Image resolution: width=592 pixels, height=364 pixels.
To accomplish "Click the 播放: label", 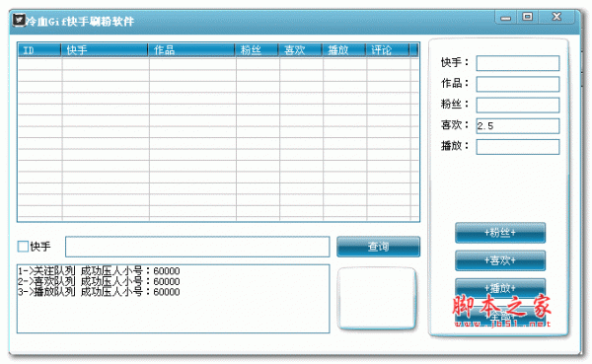I will coord(455,145).
